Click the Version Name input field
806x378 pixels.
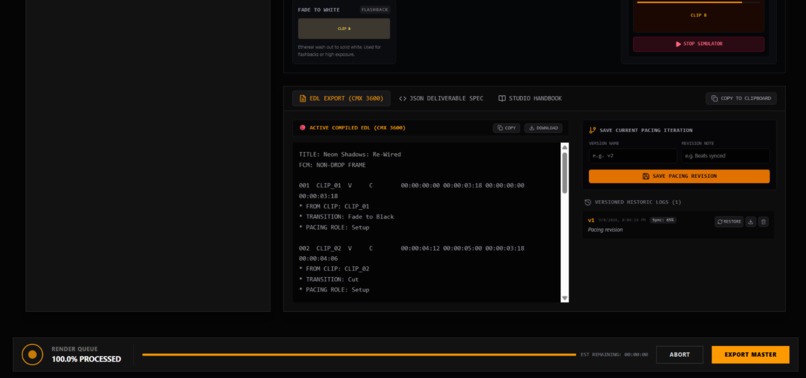pyautogui.click(x=633, y=155)
